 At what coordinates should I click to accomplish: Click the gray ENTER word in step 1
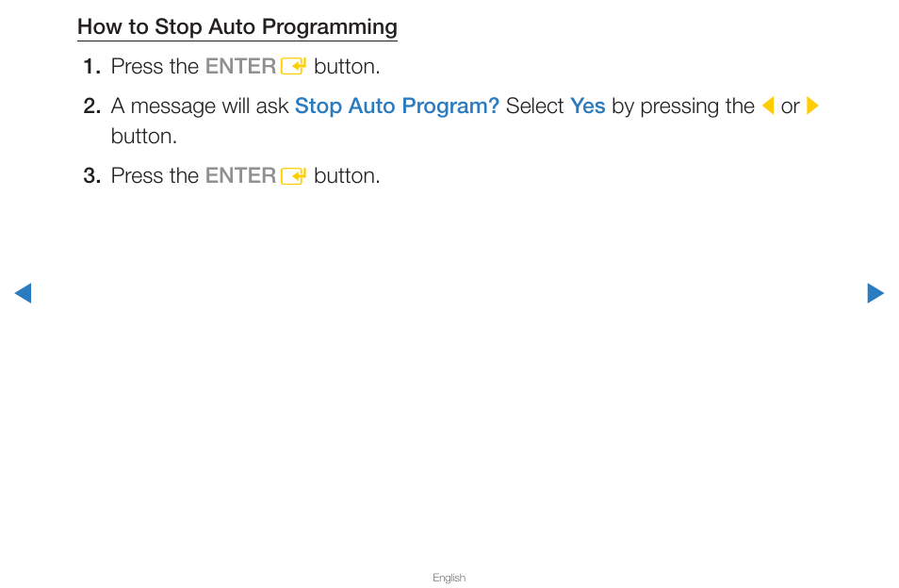click(241, 67)
